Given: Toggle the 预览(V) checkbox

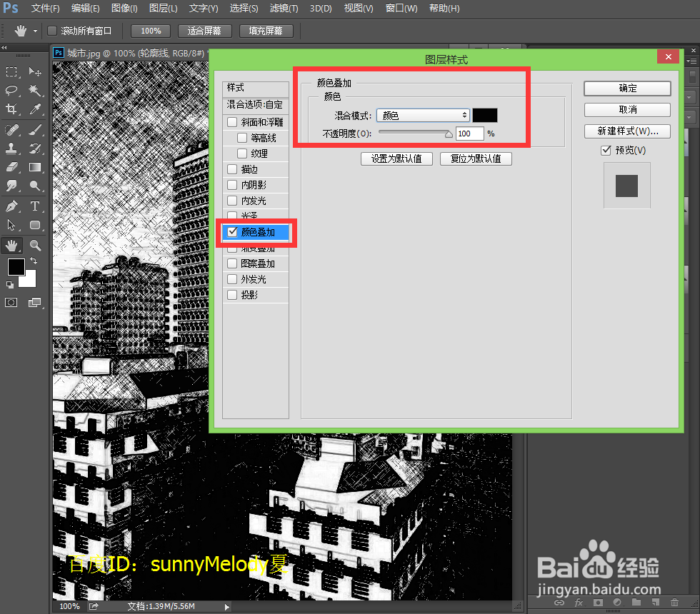Looking at the screenshot, I should point(606,150).
